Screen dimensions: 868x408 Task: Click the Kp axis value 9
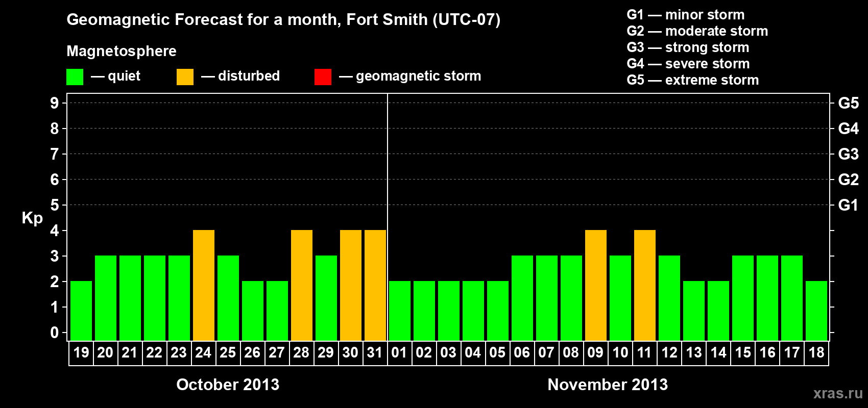(55, 103)
